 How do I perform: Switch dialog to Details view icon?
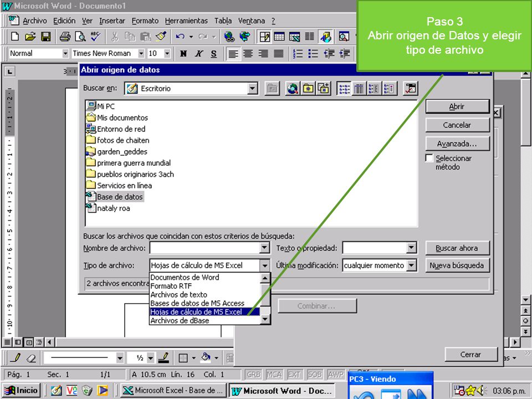(359, 89)
